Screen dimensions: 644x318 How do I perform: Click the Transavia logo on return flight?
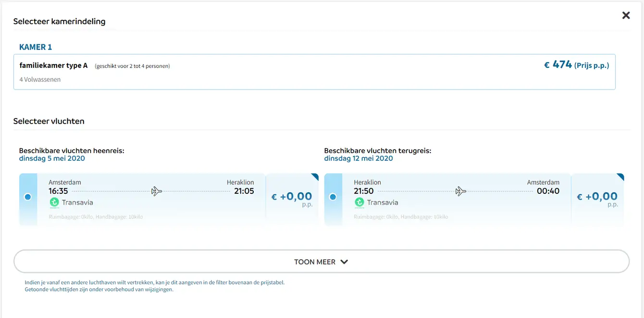click(x=359, y=203)
